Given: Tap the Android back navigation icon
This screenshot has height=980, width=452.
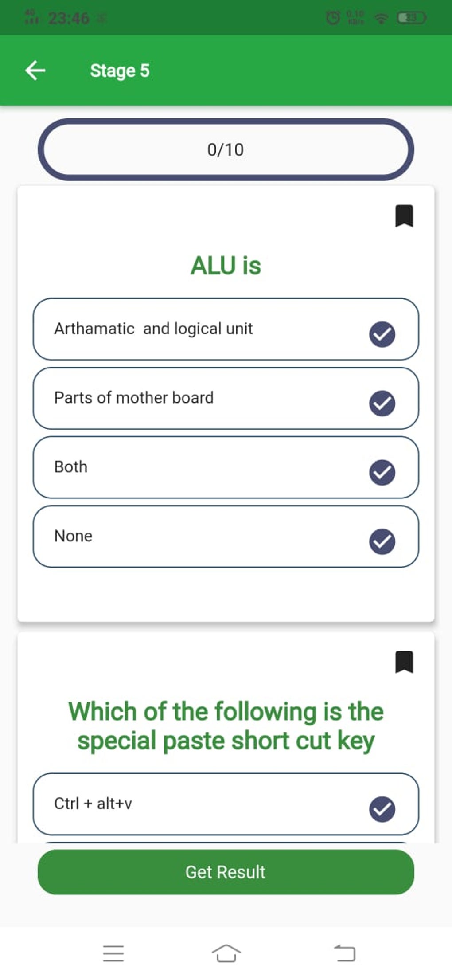Looking at the screenshot, I should pos(344,953).
